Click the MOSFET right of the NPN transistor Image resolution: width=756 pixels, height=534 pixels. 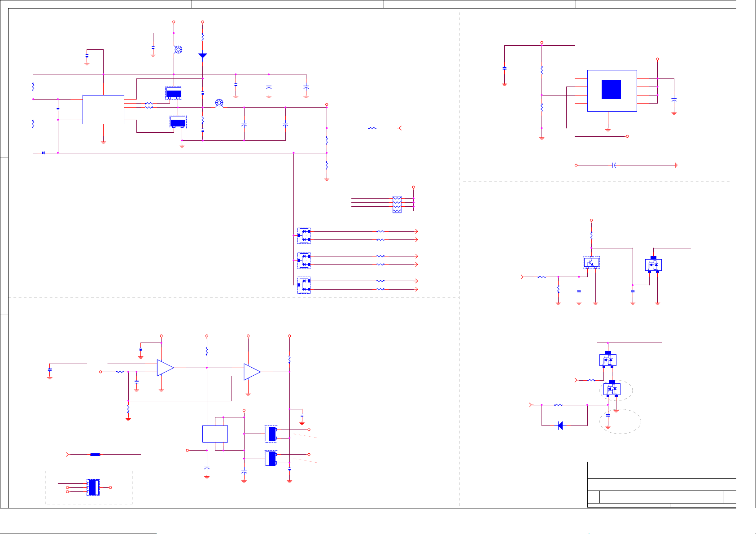(653, 265)
